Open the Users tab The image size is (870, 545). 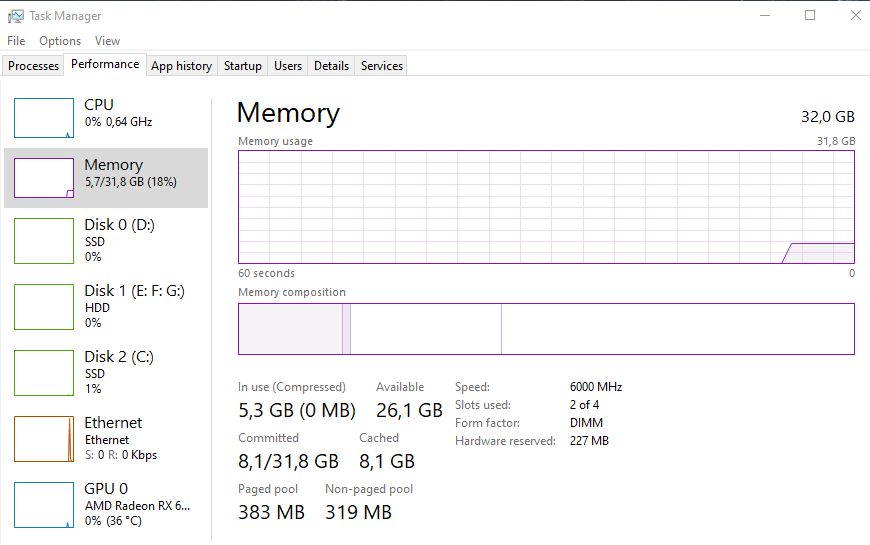coord(288,65)
